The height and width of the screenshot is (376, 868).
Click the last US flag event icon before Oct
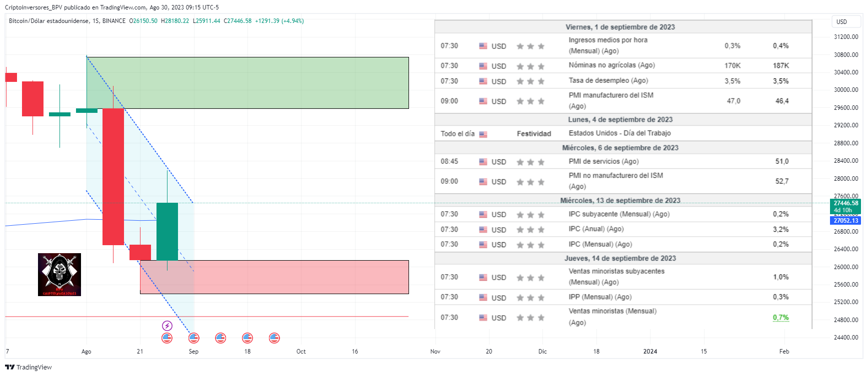click(274, 338)
